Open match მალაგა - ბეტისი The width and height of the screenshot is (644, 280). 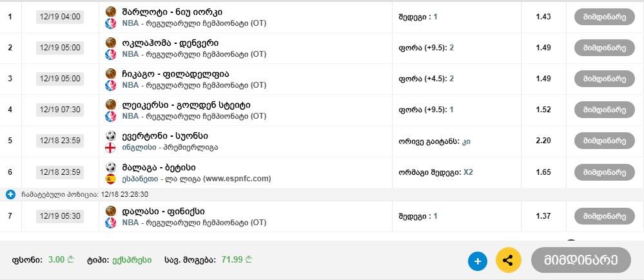pos(159,168)
